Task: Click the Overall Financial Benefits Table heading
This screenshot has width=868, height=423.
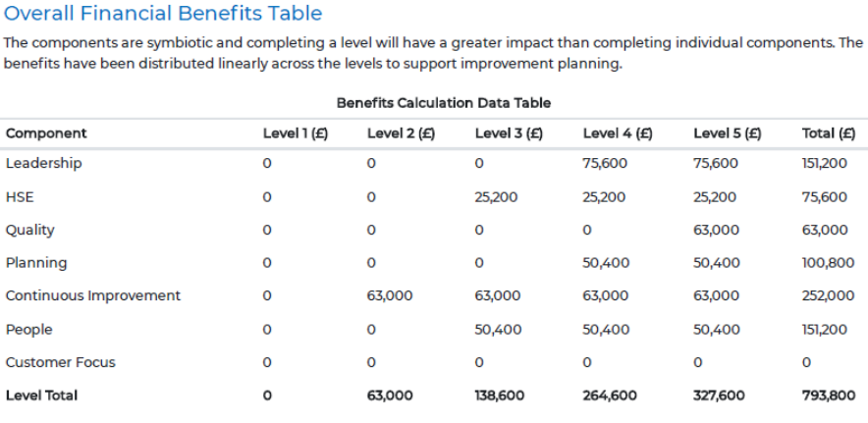Action: (x=163, y=15)
